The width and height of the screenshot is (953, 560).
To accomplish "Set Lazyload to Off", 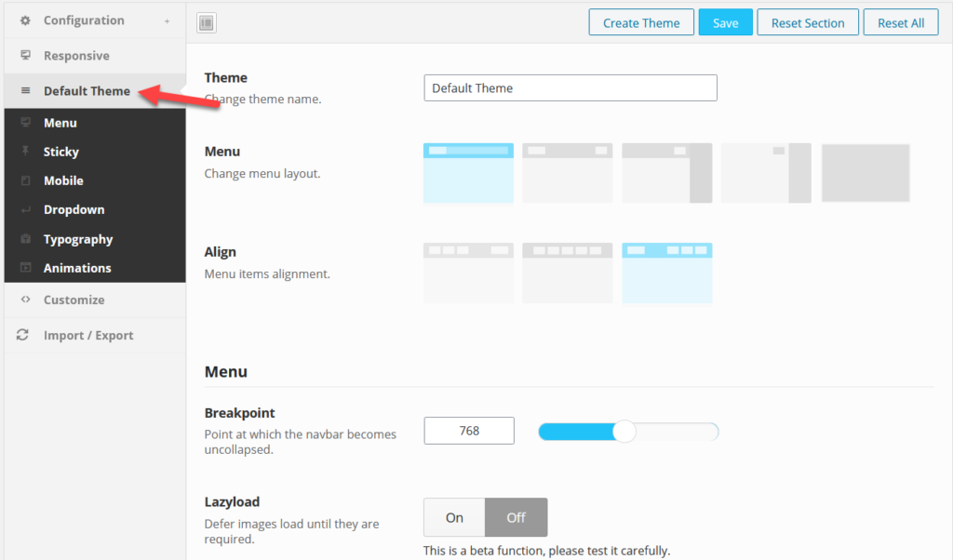I will coord(516,517).
